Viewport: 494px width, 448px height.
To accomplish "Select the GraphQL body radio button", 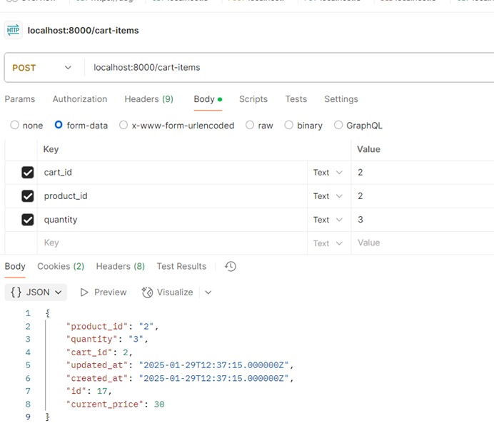I will coord(338,126).
